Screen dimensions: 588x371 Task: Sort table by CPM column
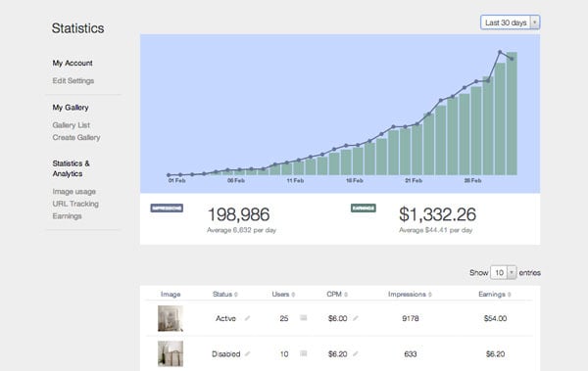[337, 295]
